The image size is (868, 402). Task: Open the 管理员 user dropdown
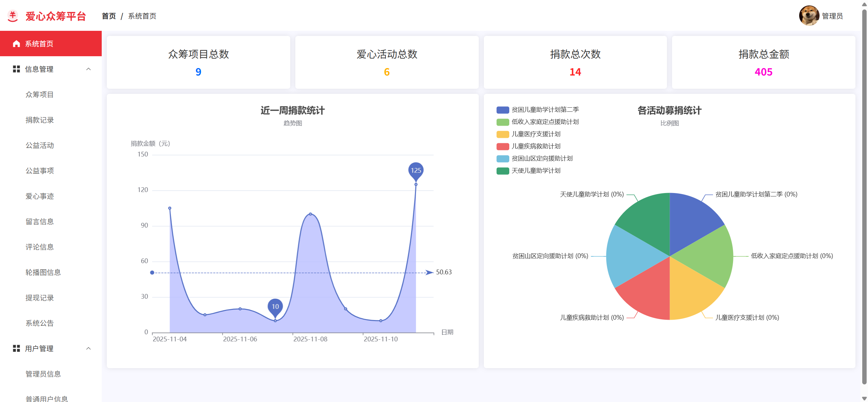[832, 16]
